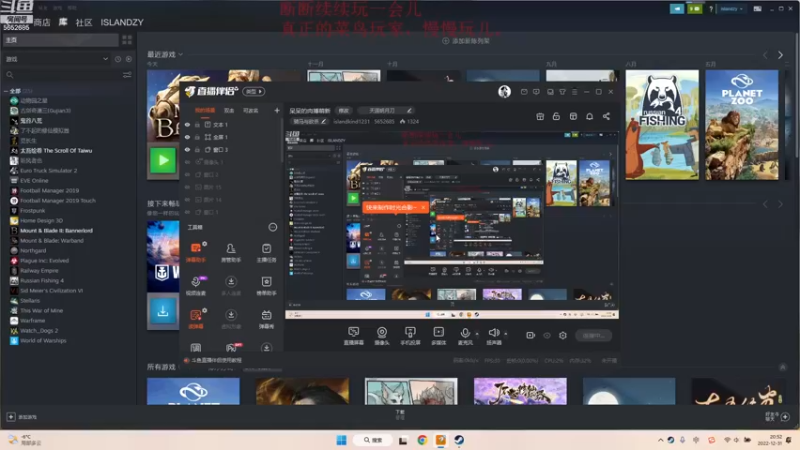Select Frostpunk in the games list
Screen dimensions: 800x450
click(x=33, y=210)
